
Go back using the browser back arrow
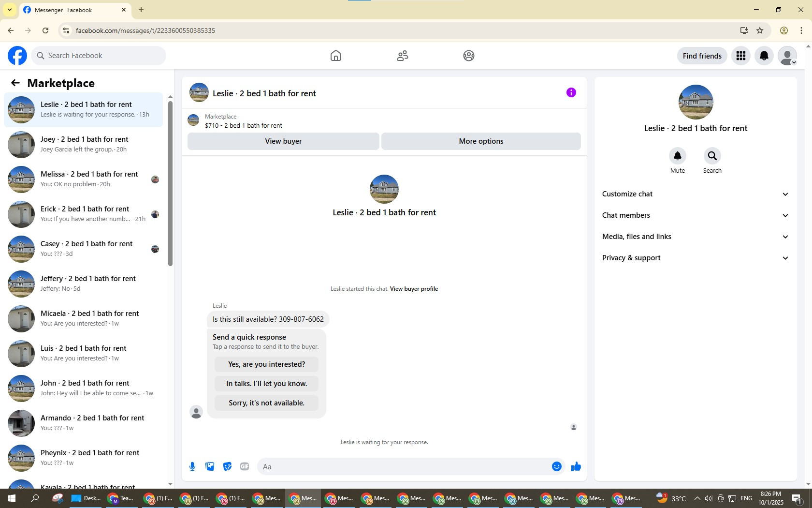tap(11, 30)
